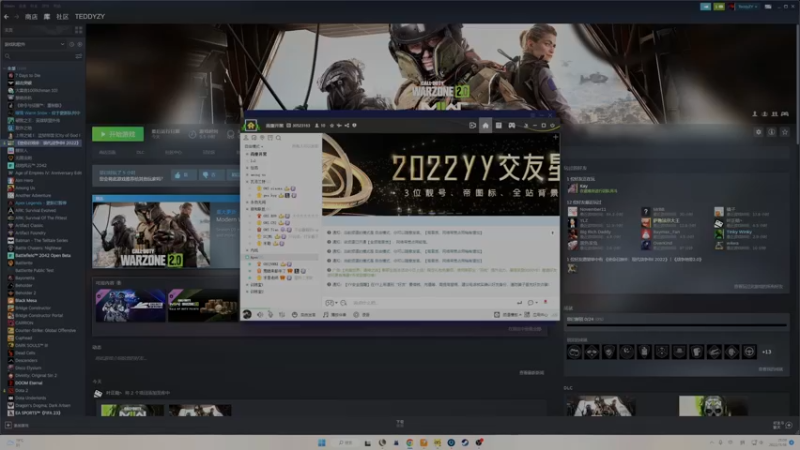Image resolution: width=800 pixels, height=450 pixels.
Task: Click the record button in YY bottom bar
Action: [362, 315]
